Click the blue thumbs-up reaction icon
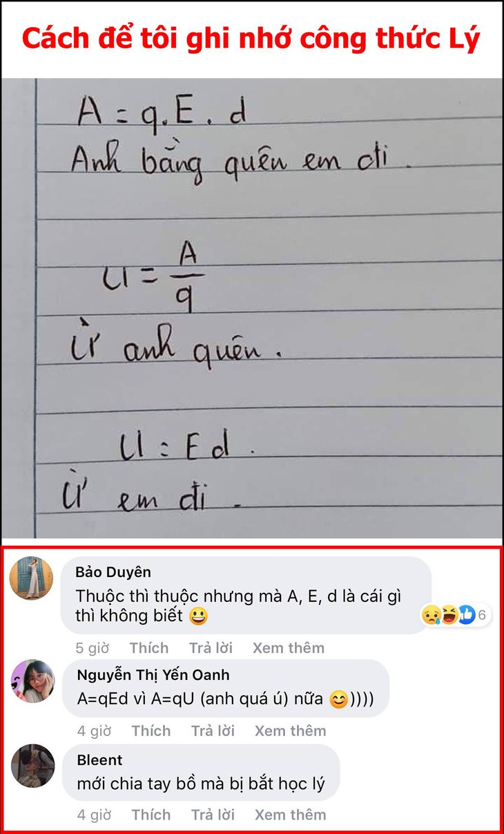The image size is (504, 834). 466,614
